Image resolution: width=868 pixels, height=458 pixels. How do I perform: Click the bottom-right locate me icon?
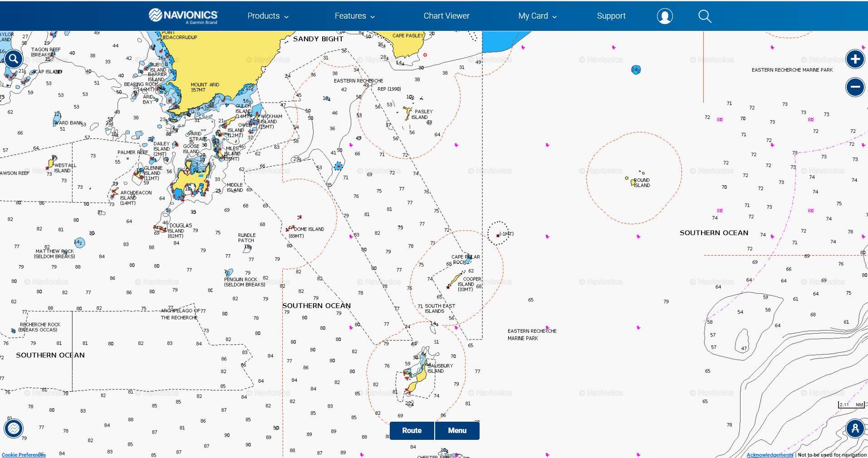(x=855, y=428)
